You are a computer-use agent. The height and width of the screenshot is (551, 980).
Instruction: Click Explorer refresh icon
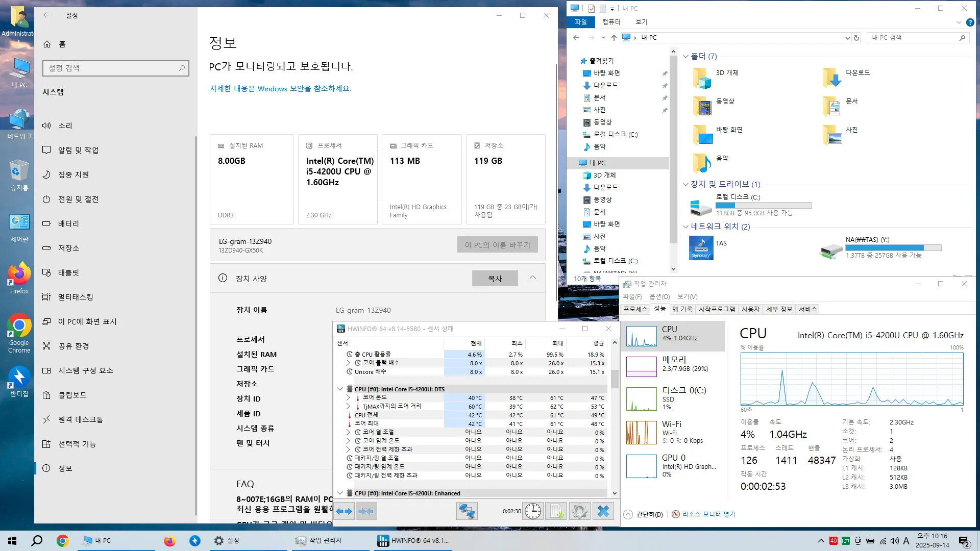(856, 38)
